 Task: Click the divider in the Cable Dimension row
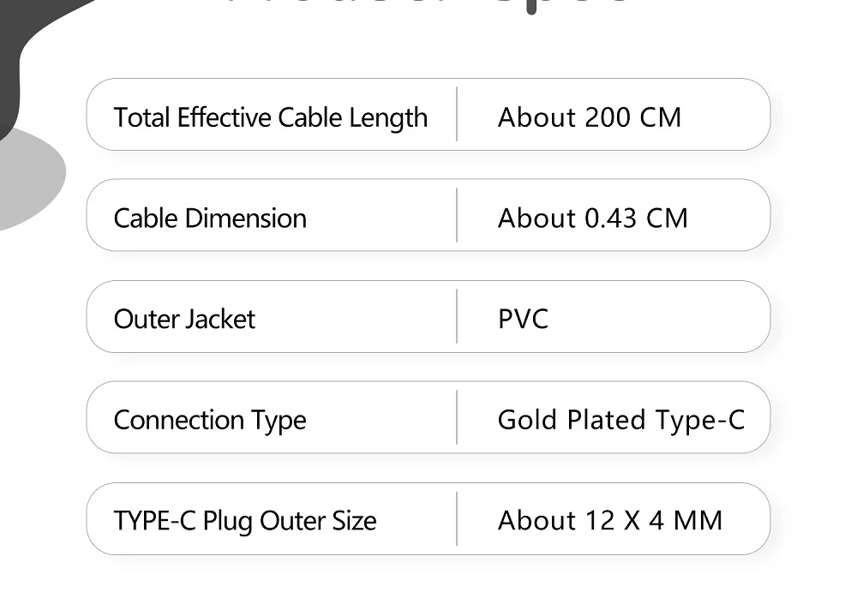click(x=457, y=215)
